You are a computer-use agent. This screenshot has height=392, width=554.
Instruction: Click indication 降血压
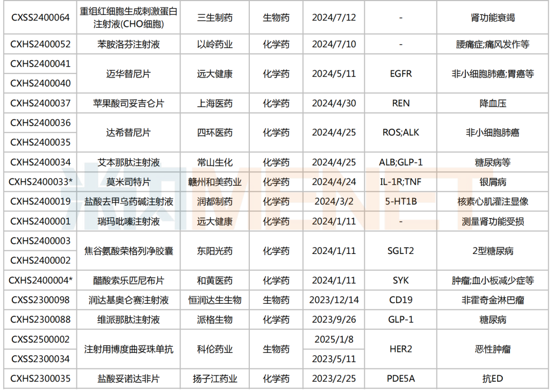492,103
